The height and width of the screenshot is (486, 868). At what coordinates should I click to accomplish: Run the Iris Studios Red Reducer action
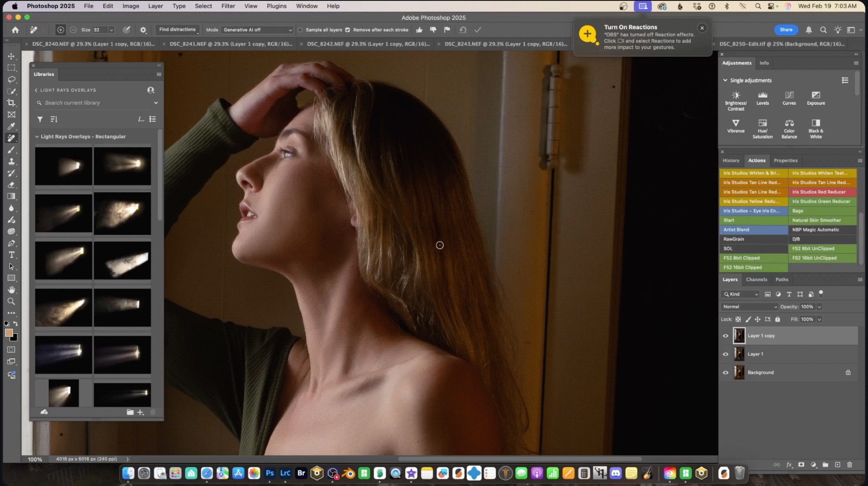coord(822,192)
